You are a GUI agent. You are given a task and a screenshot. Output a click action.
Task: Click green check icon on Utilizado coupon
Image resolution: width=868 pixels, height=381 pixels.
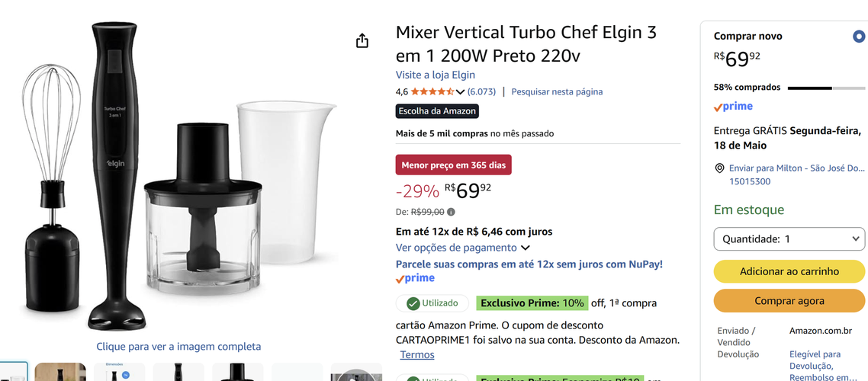413,303
